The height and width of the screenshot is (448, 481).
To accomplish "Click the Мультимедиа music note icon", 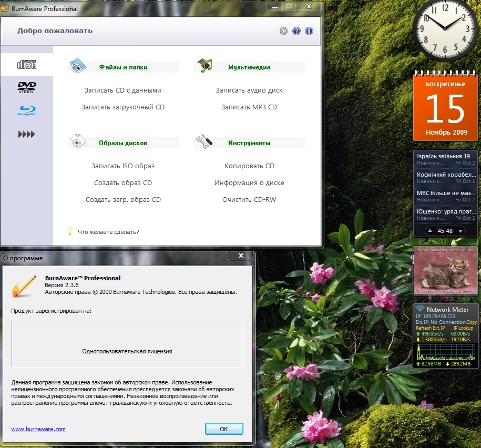I will pyautogui.click(x=204, y=65).
